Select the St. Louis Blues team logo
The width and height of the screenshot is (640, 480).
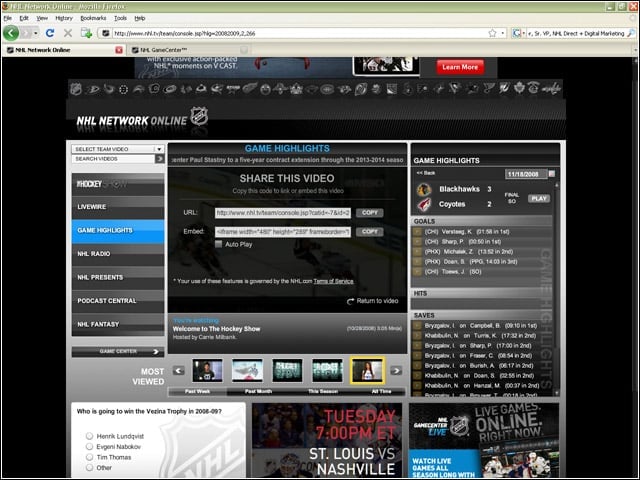tap(487, 89)
